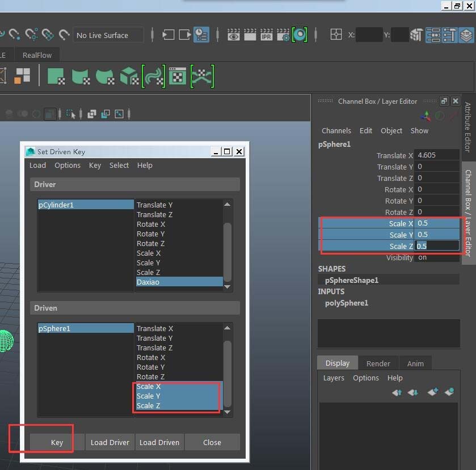Image resolution: width=476 pixels, height=470 pixels.
Task: Click the move layer up icon
Action: (x=397, y=393)
